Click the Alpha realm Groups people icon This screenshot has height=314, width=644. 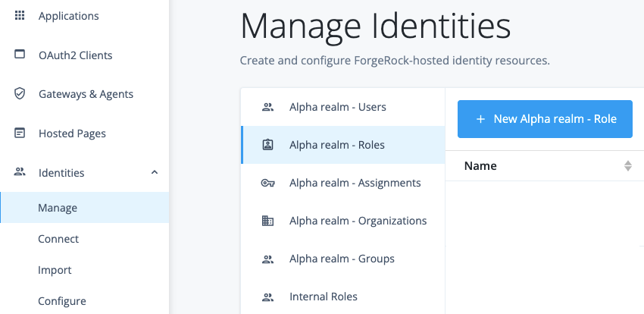(267, 259)
